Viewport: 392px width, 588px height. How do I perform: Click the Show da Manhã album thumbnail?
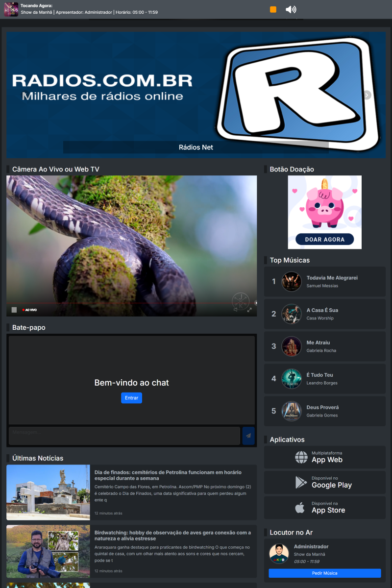(11, 9)
